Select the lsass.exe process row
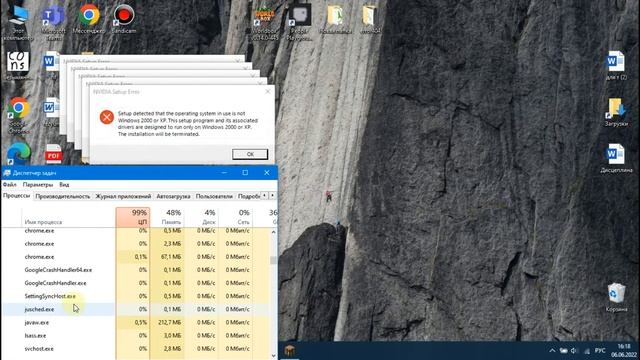 pos(136,336)
